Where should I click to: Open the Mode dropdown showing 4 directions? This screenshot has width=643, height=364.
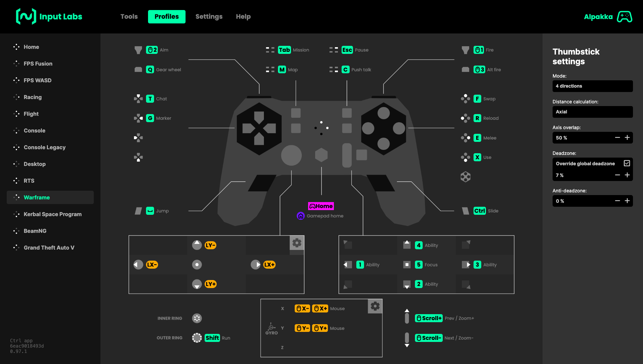tap(592, 86)
